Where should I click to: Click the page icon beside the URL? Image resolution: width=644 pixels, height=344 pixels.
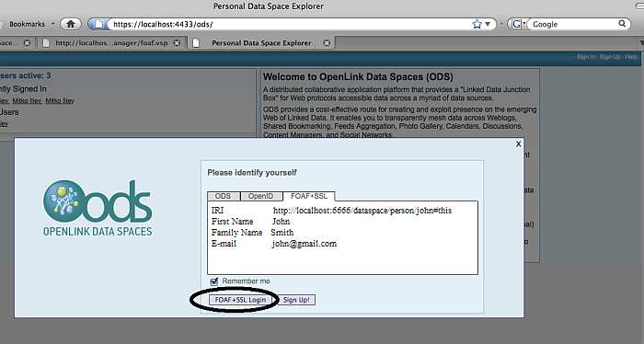98,24
